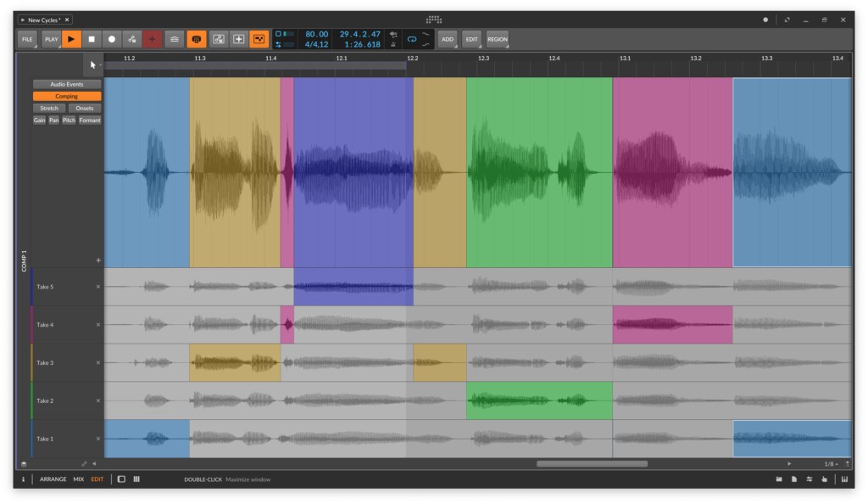The height and width of the screenshot is (504, 868).
Task: Click the horizontal timeline scrollbar
Action: (592, 462)
